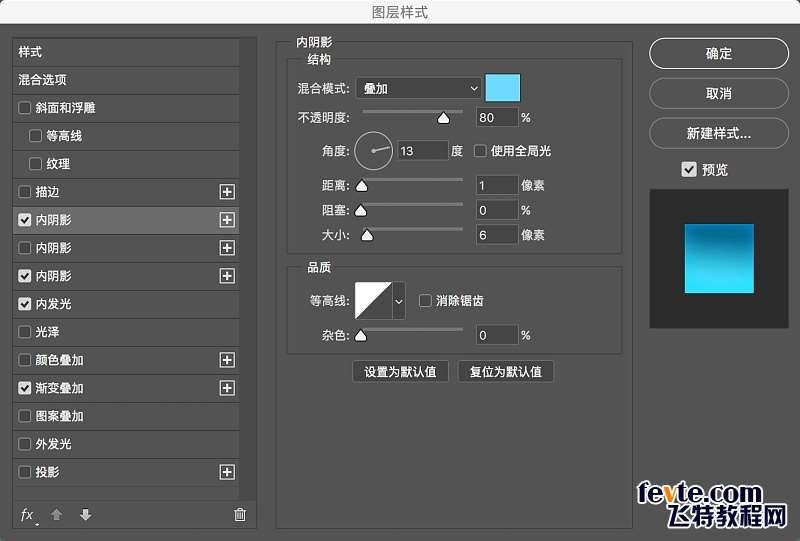Click the 确定 button
The width and height of the screenshot is (800, 541).
(x=719, y=54)
